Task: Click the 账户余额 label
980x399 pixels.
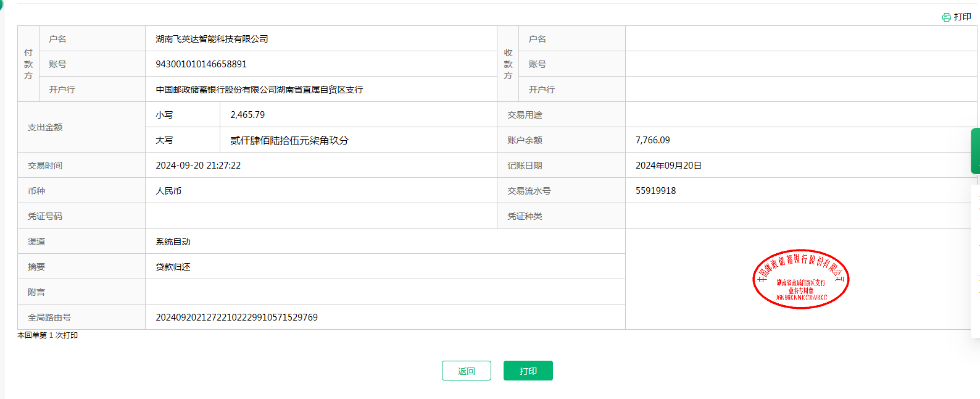Action: (525, 140)
